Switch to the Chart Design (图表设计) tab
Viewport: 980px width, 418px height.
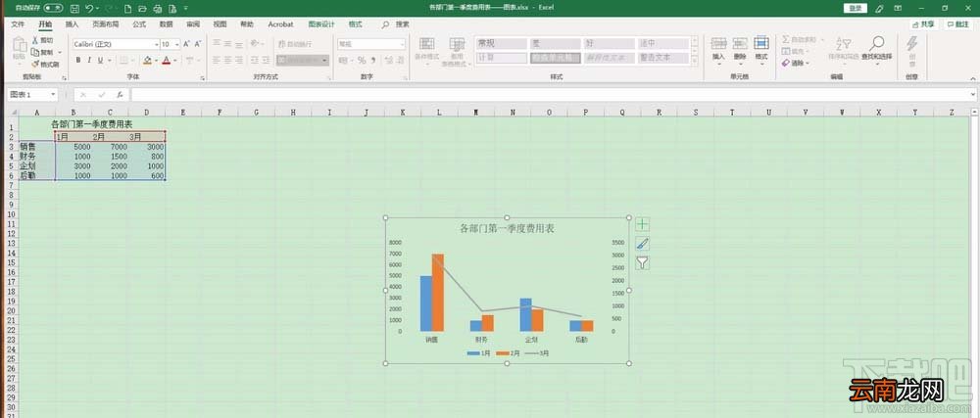coord(321,24)
